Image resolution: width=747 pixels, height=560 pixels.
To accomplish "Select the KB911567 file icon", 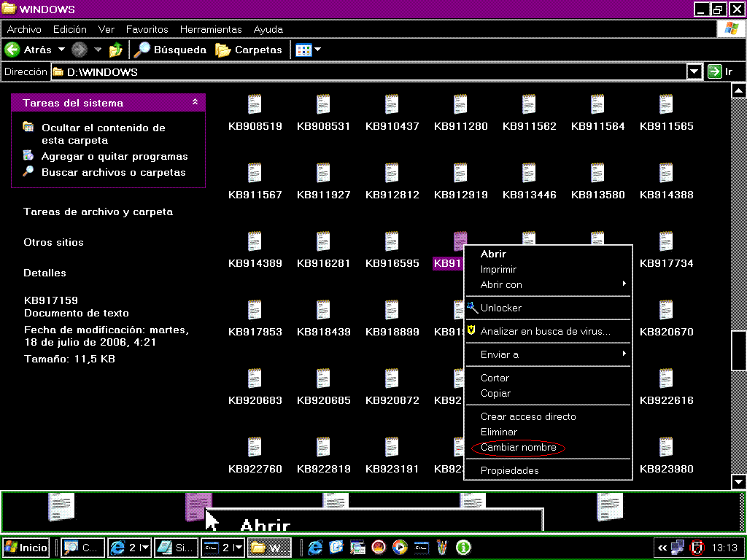I will tap(255, 173).
